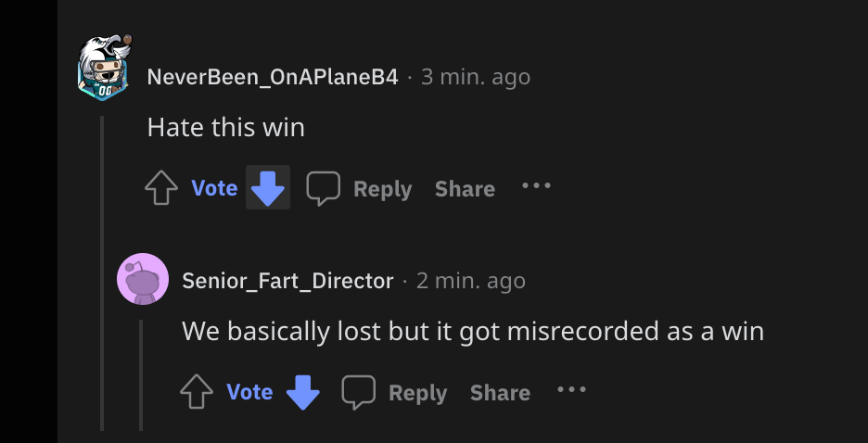Screen dimensions: 868x443
Task: Click NeverBeen_OnAPlaneB4's football helmet avatar
Action: tap(102, 67)
